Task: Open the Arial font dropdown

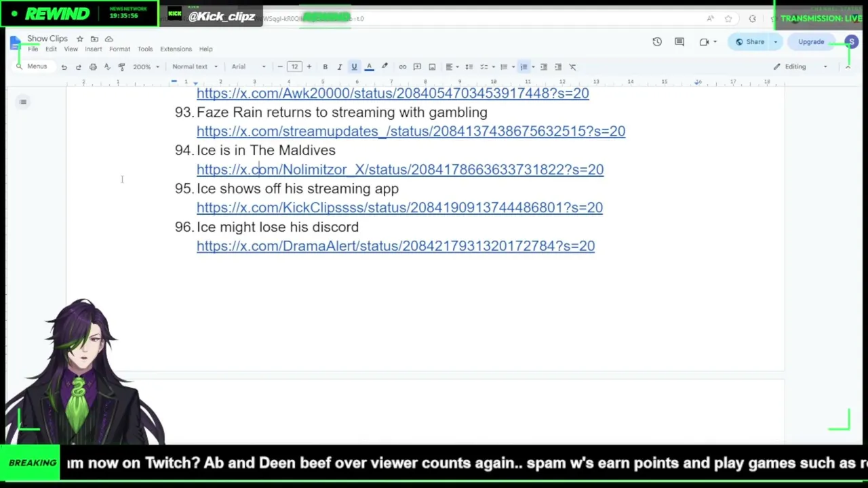Action: click(248, 66)
